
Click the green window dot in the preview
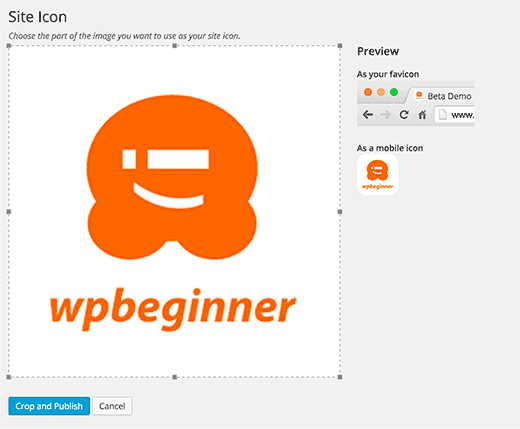tap(394, 92)
